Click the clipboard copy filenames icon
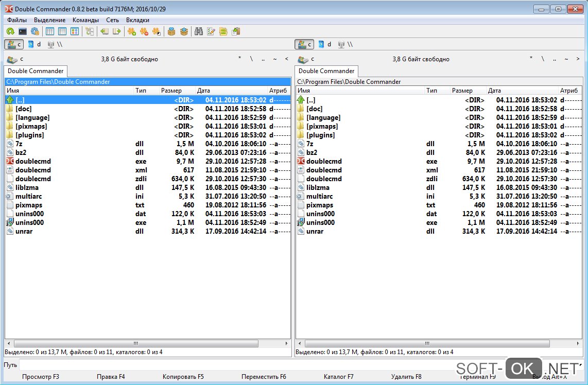This screenshot has height=385, width=588. click(x=236, y=31)
